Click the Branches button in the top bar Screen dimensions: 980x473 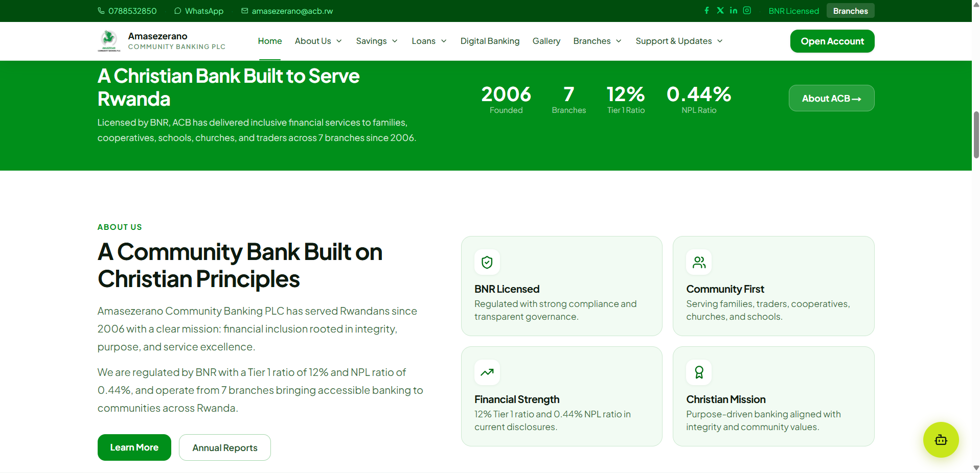(x=850, y=11)
